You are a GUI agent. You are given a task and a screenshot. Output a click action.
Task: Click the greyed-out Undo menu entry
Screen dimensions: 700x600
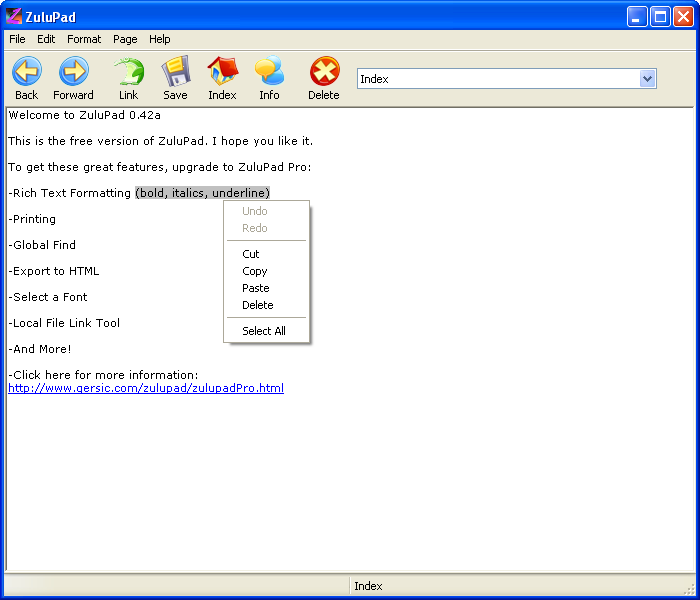pyautogui.click(x=267, y=211)
